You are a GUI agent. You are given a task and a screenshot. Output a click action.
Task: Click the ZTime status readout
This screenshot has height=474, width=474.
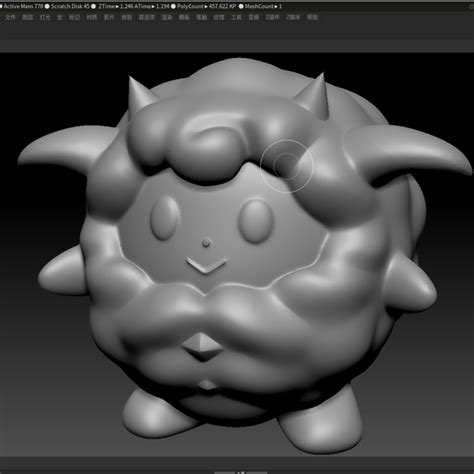point(116,6)
